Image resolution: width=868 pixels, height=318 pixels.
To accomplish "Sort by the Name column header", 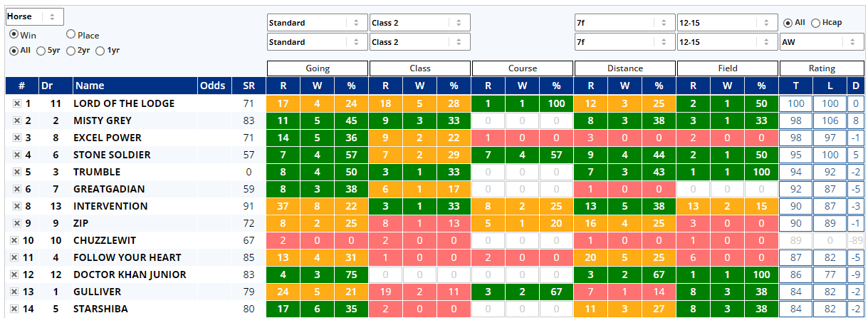I will tap(135, 86).
